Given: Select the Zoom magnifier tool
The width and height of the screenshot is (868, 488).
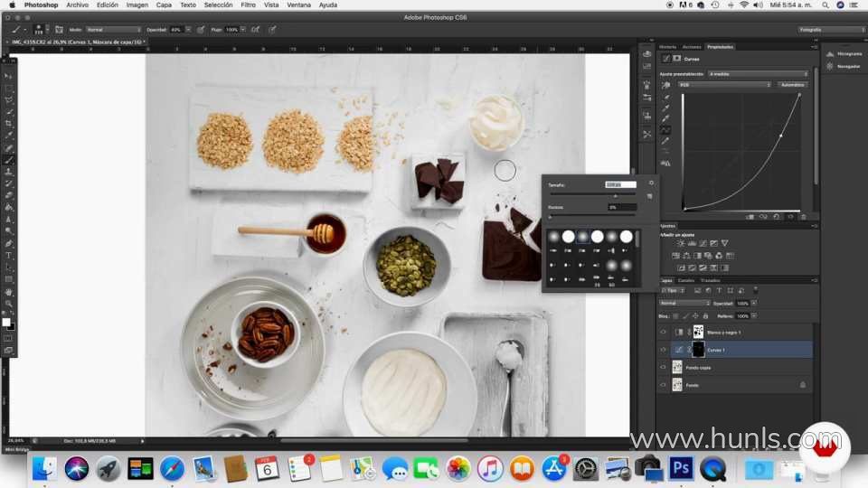Looking at the screenshot, I should [x=9, y=304].
